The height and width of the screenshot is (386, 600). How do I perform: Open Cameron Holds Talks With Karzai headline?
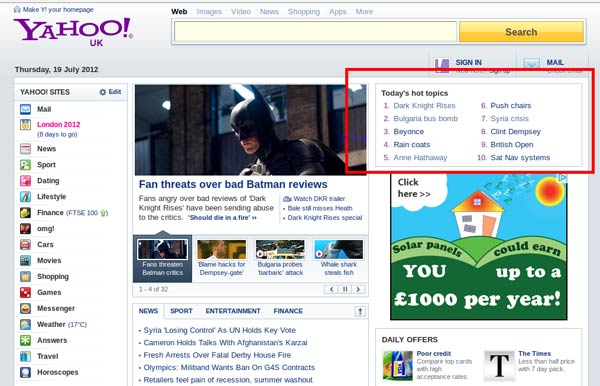click(x=225, y=343)
